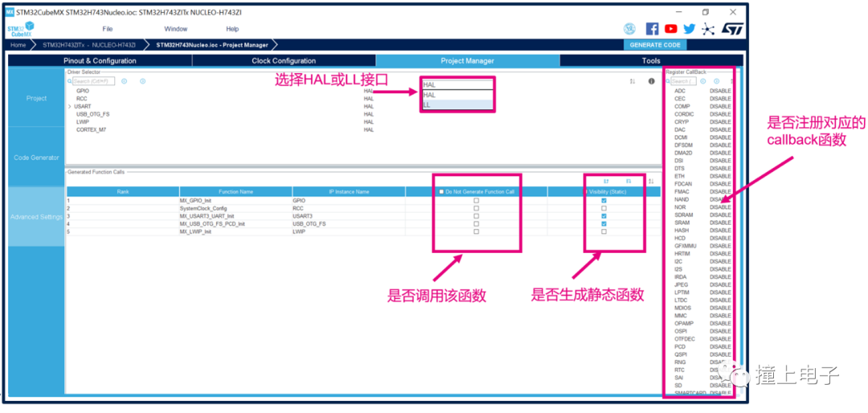
Task: Click the ST community network icon
Action: click(x=708, y=29)
